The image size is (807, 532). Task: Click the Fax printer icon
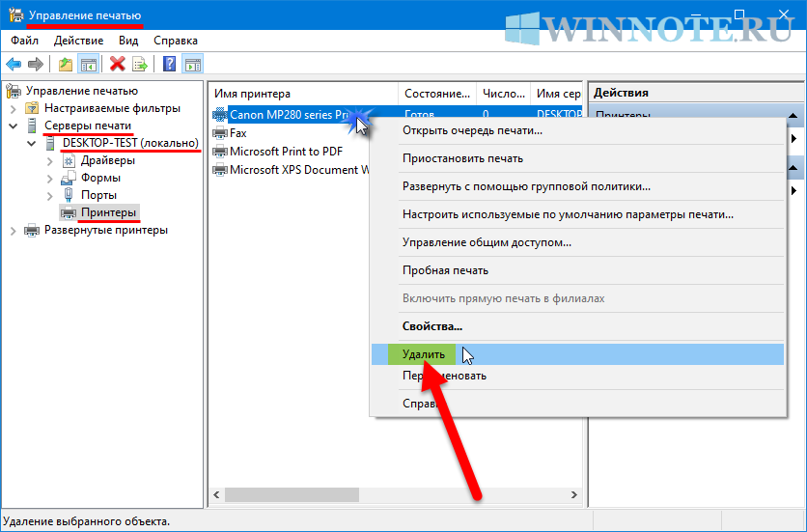(x=220, y=133)
